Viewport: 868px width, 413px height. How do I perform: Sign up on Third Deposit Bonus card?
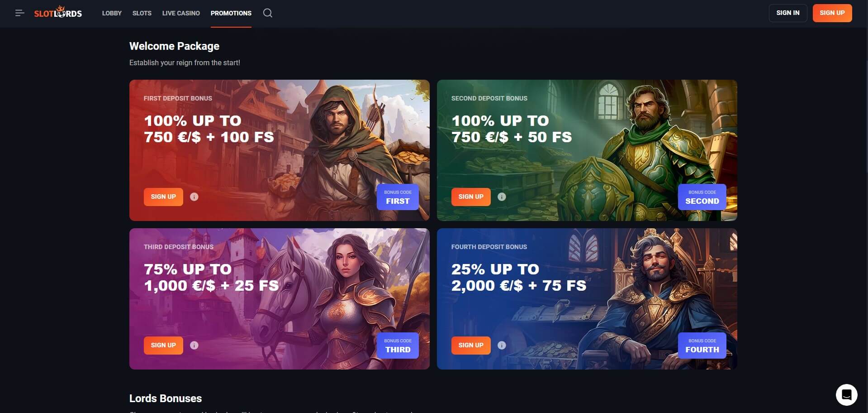[x=163, y=346]
